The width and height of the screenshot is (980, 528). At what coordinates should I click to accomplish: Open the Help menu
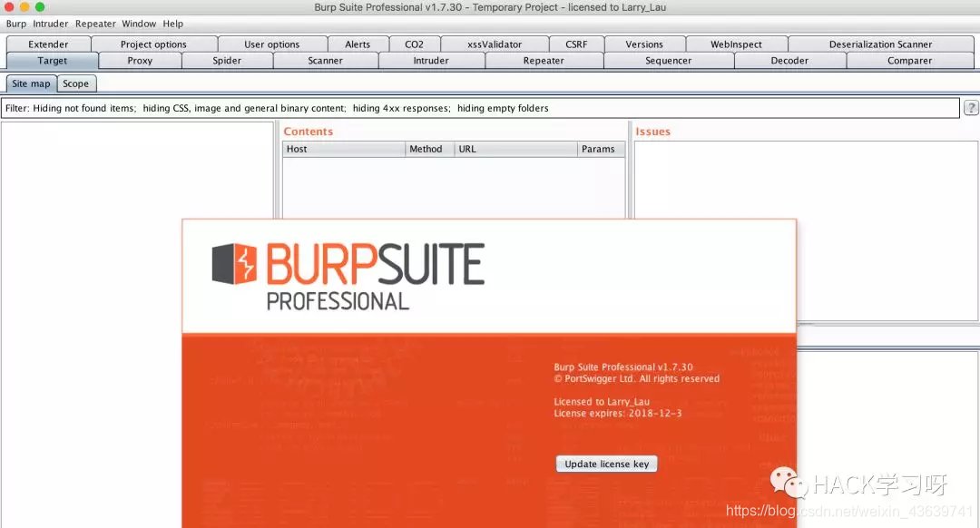(173, 24)
